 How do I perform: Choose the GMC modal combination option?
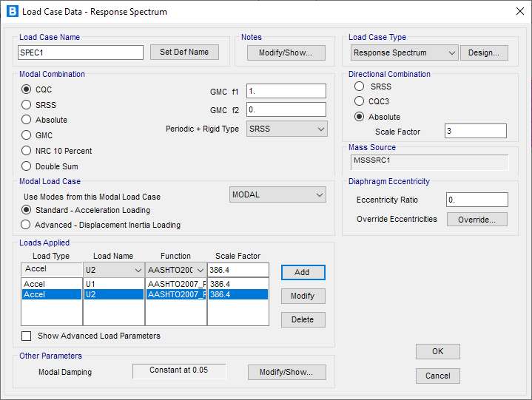point(27,135)
